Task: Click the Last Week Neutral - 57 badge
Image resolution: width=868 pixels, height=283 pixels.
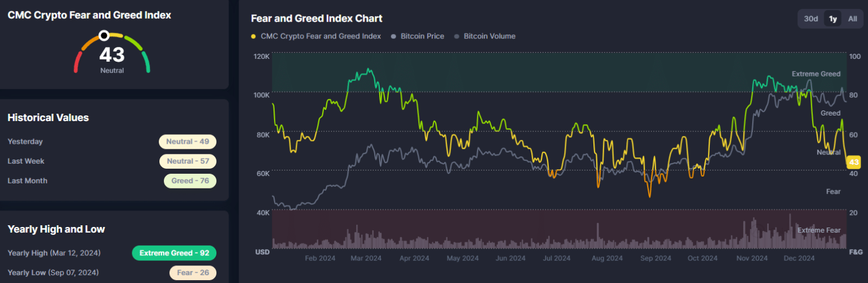Action: [188, 161]
